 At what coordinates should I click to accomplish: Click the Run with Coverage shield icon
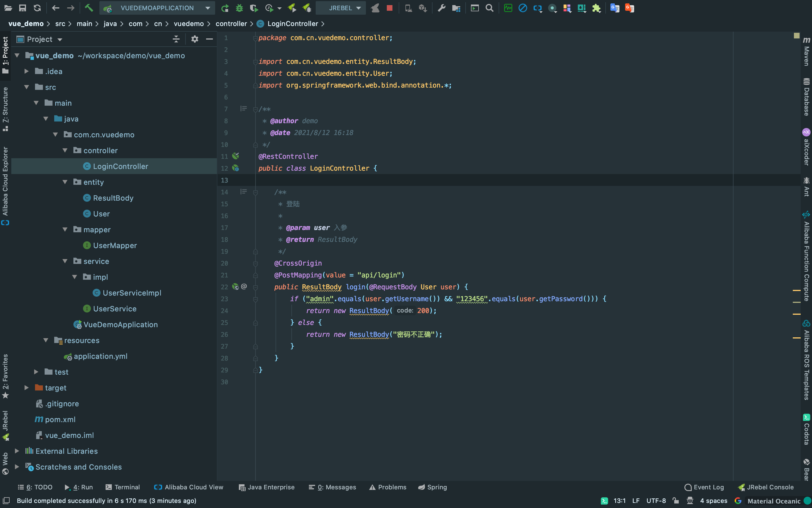click(x=254, y=8)
